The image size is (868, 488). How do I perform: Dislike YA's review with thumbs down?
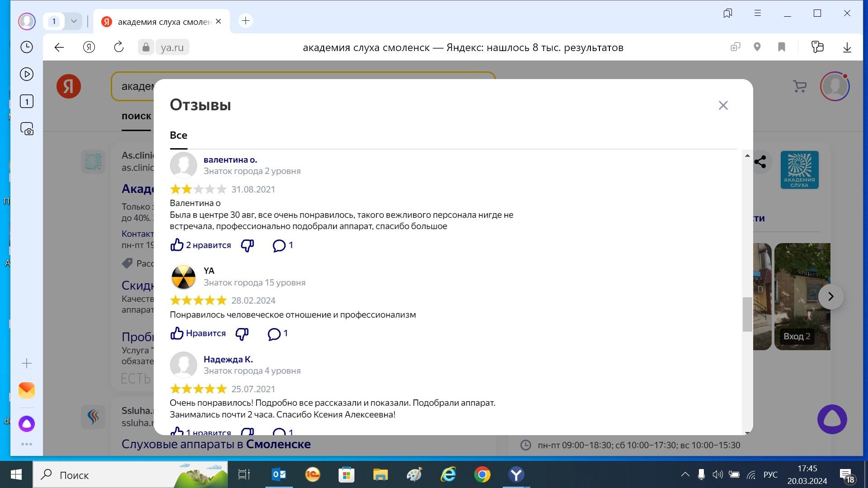point(242,334)
